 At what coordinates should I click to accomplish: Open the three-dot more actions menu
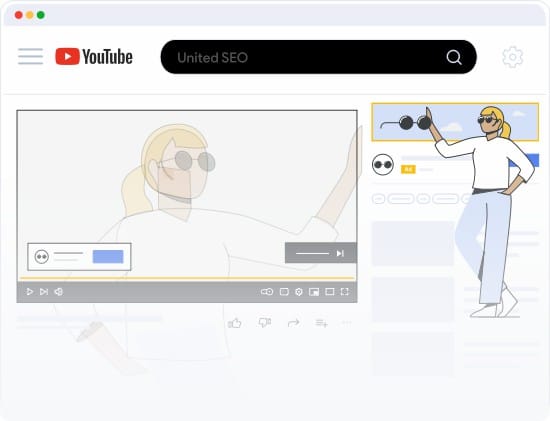(347, 322)
